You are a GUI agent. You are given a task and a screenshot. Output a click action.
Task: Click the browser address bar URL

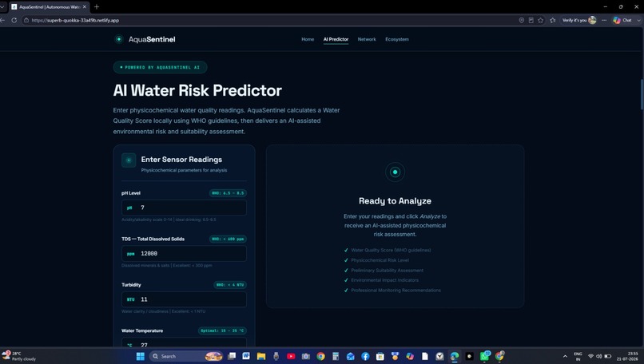(75, 20)
